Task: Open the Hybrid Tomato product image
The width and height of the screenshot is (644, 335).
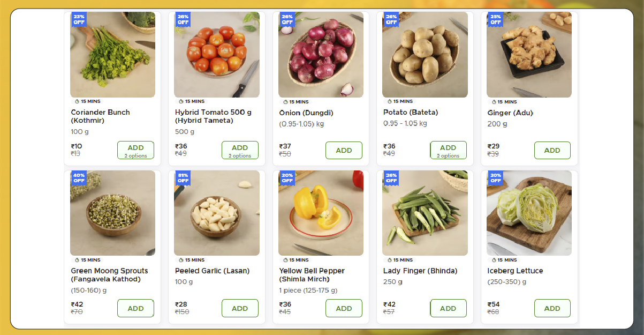Action: tap(217, 55)
